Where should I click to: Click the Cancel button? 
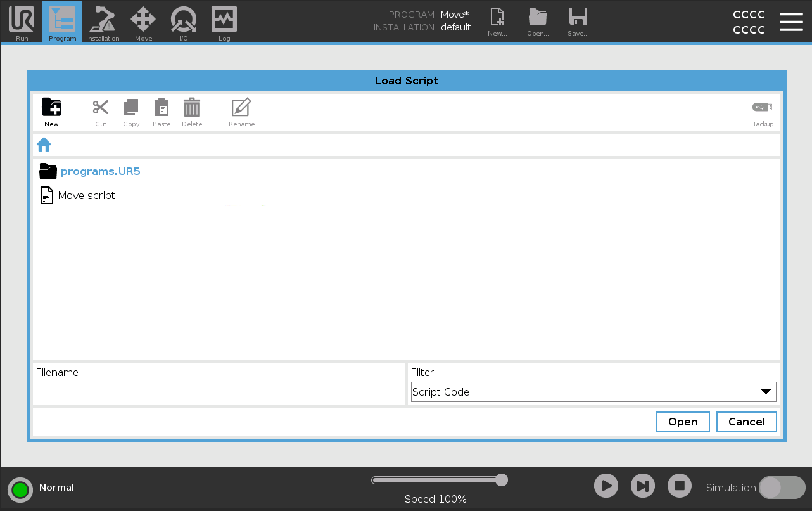(x=747, y=422)
